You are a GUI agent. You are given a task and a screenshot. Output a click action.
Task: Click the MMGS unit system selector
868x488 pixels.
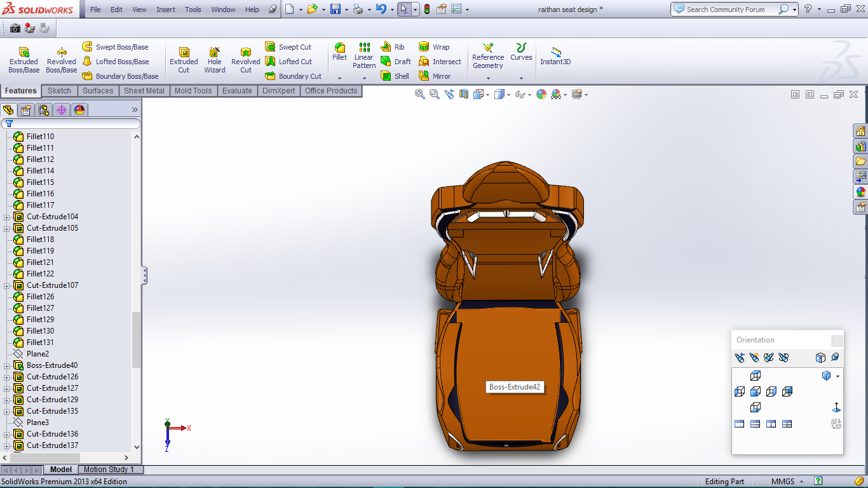[787, 482]
